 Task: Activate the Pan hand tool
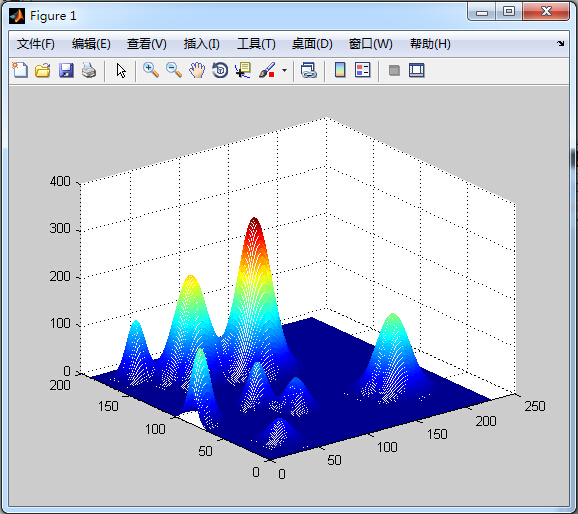click(197, 70)
